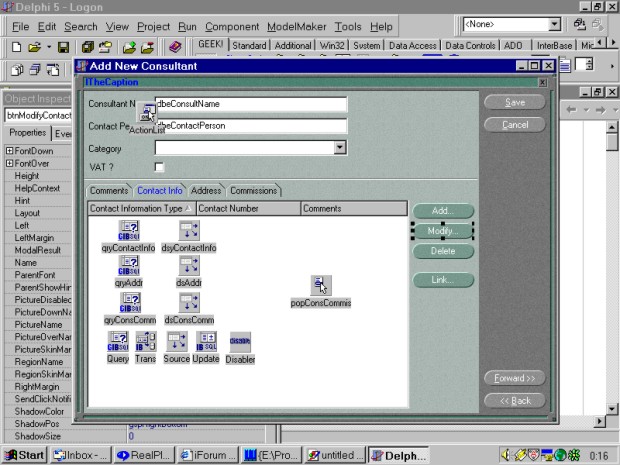Click the New document toolbar icon
Screen dimensions: 620x465
click(x=16, y=47)
